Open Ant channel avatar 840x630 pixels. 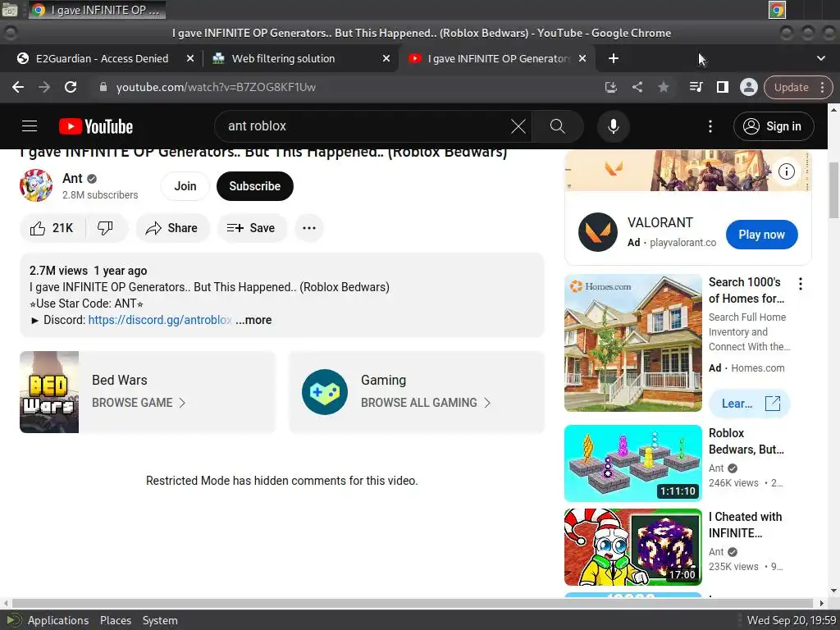click(x=36, y=186)
